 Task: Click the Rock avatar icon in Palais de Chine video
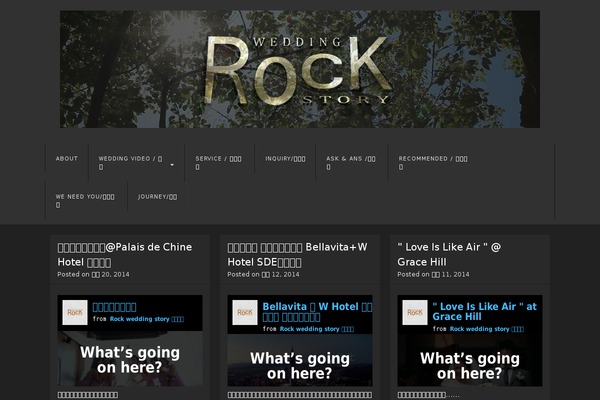point(75,312)
